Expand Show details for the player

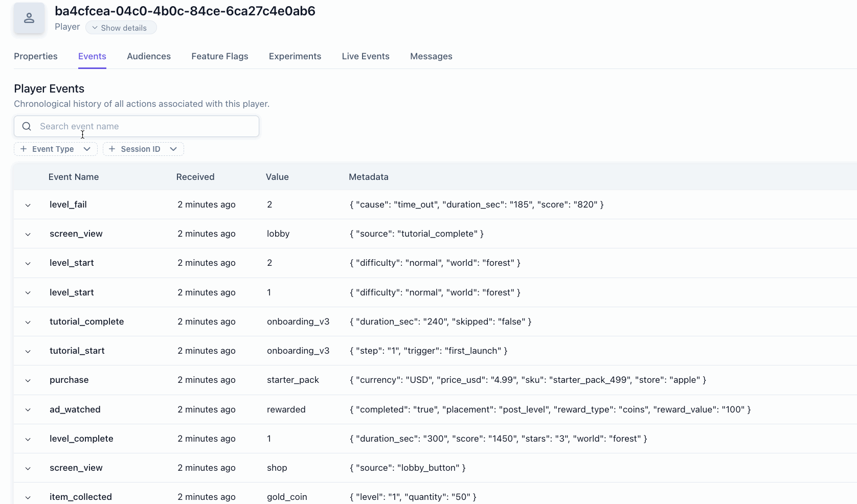click(x=121, y=28)
